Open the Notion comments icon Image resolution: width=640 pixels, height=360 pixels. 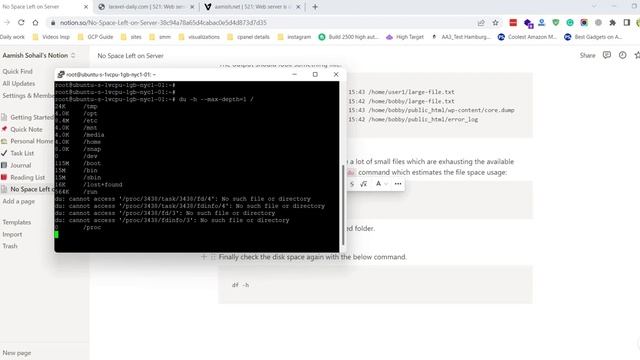pyautogui.click(x=607, y=55)
